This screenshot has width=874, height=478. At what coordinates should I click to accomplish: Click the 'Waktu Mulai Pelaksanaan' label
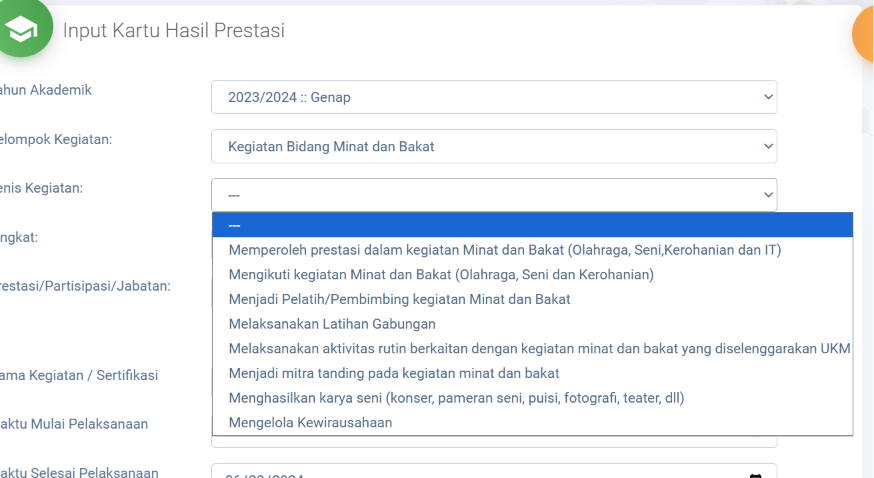pos(74,424)
